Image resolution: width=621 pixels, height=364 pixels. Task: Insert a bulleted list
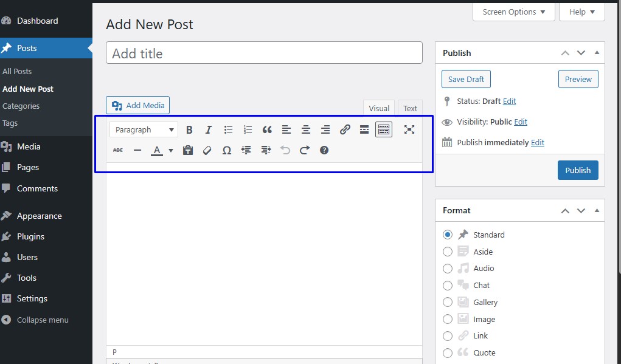click(x=228, y=129)
